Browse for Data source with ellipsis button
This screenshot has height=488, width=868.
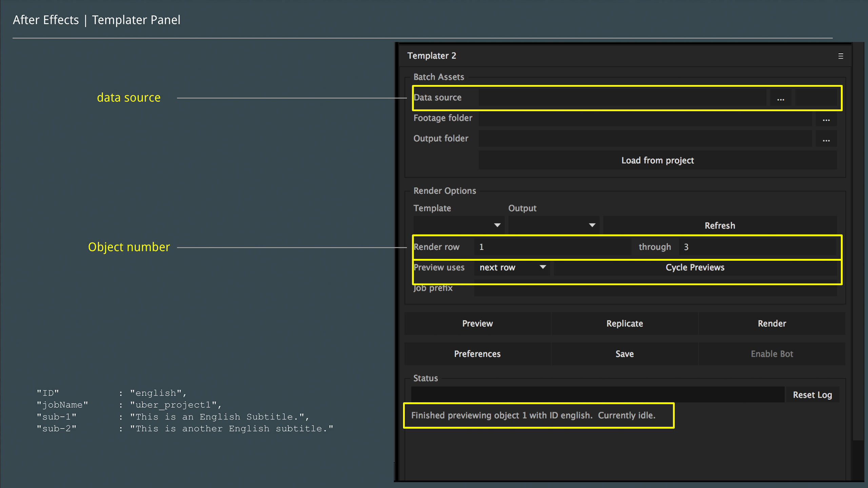[781, 98]
